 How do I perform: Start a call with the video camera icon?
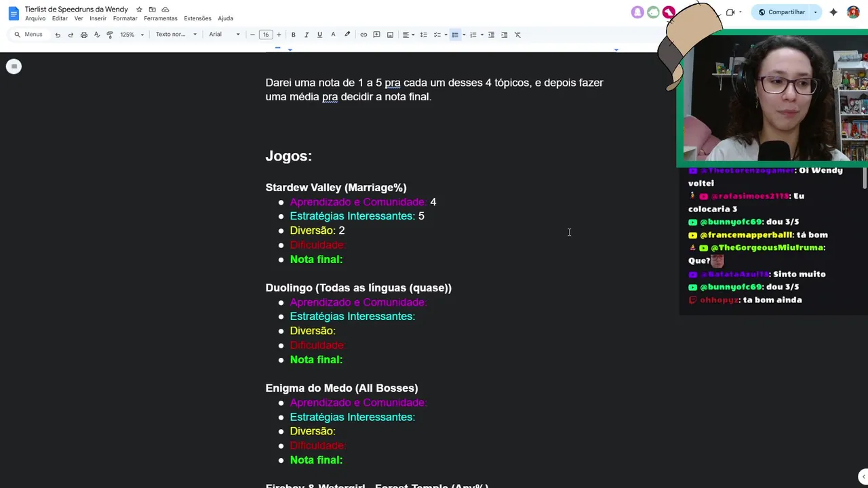(x=730, y=12)
